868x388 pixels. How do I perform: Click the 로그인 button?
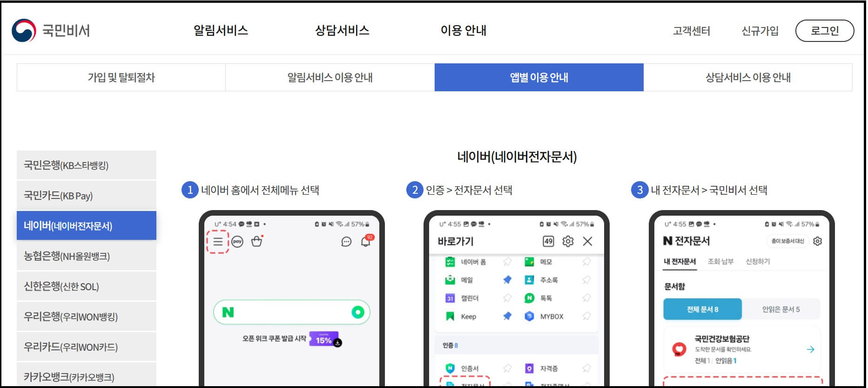(x=825, y=31)
